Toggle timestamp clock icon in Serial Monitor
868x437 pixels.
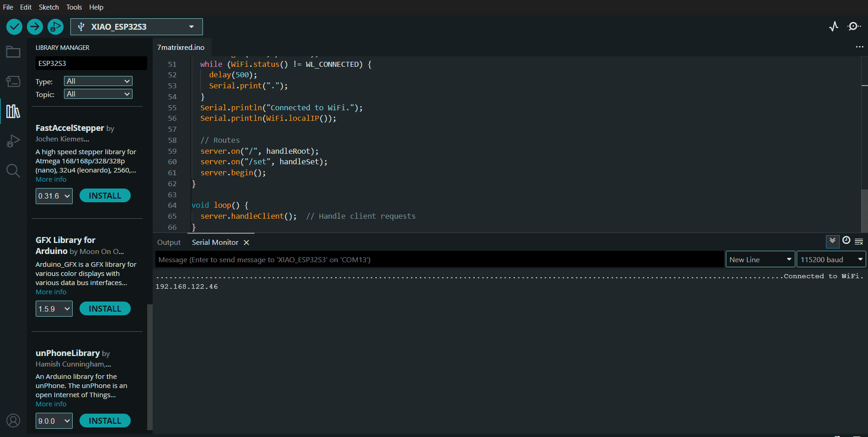(846, 241)
